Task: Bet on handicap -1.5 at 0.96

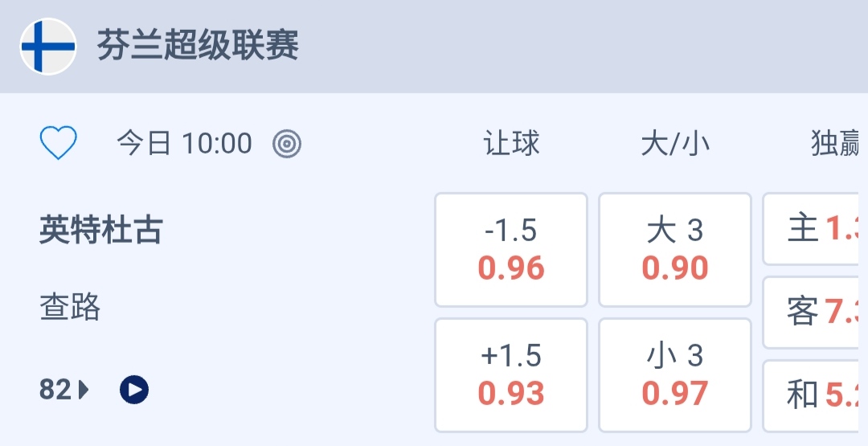Action: [511, 250]
